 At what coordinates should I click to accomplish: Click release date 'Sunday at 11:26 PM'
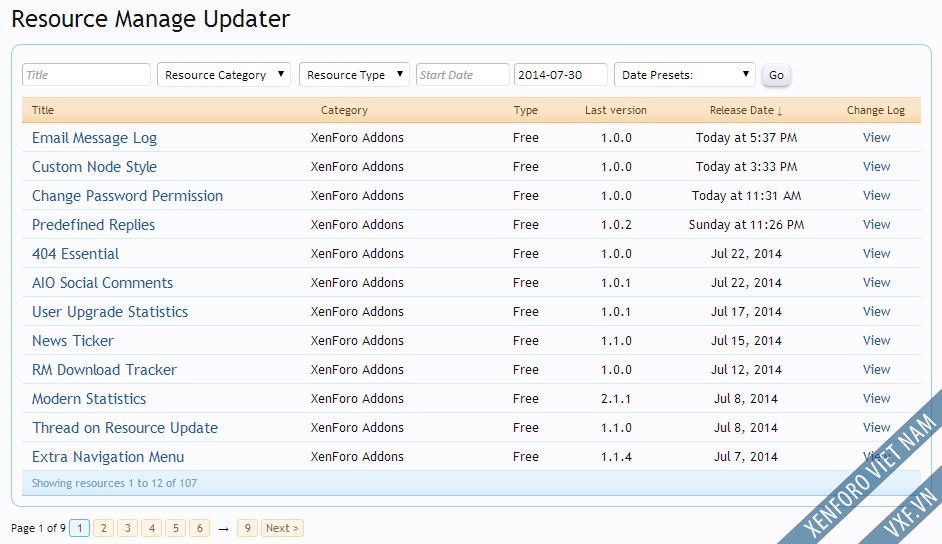(746, 225)
